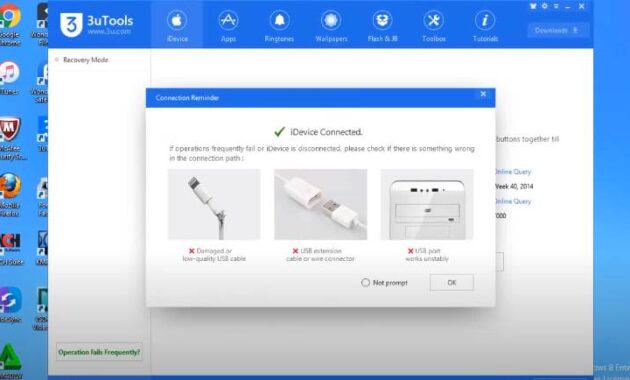Click the USB port computer picture
Screen dimensions: 630x380
point(427,204)
